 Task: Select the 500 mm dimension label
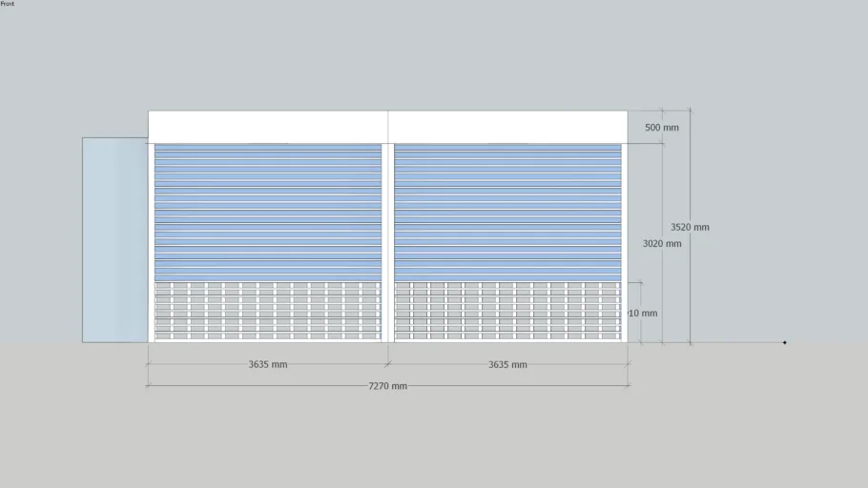click(662, 128)
